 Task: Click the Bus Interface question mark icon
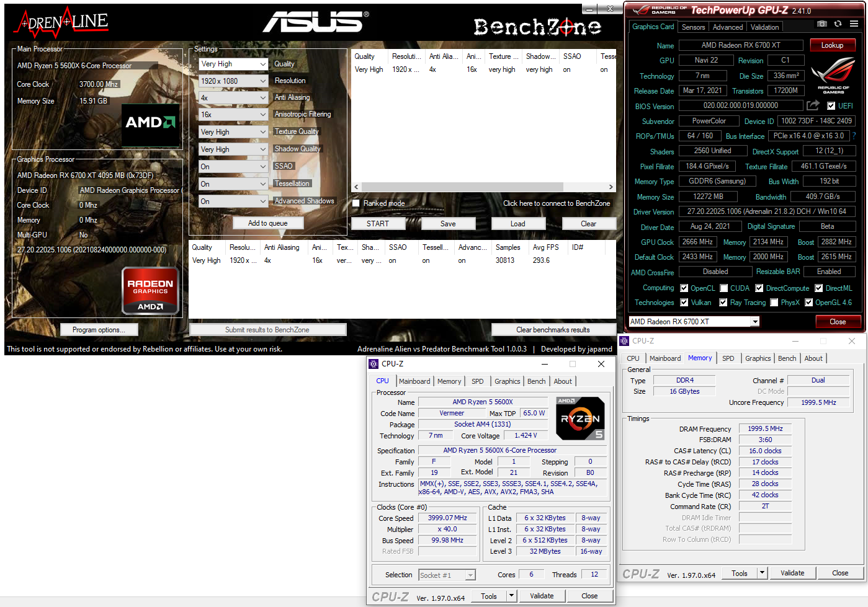click(x=854, y=136)
